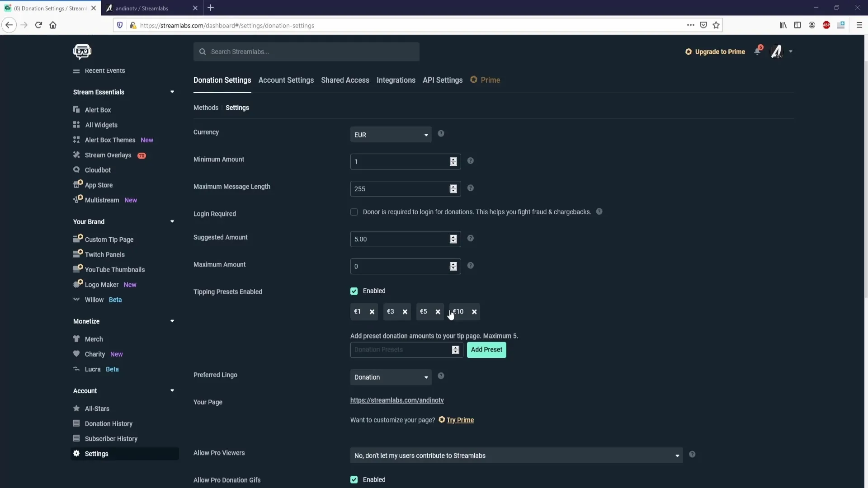The width and height of the screenshot is (868, 488).
Task: Click the Login Required help icon
Action: (599, 211)
